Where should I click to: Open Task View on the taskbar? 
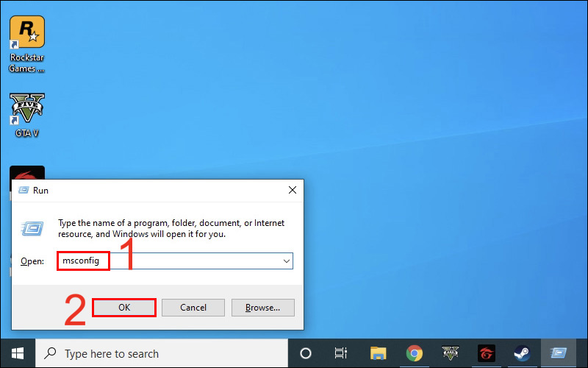(x=341, y=353)
